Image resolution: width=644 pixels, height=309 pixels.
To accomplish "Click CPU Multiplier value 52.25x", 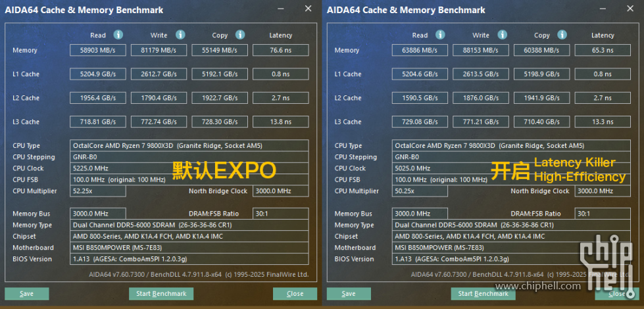I will 98,191.
